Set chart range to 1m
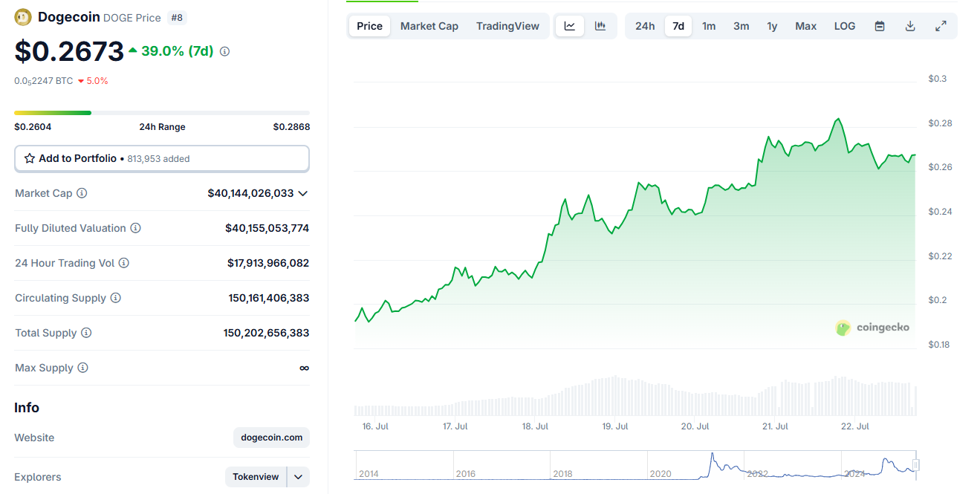The image size is (980, 494). click(709, 26)
